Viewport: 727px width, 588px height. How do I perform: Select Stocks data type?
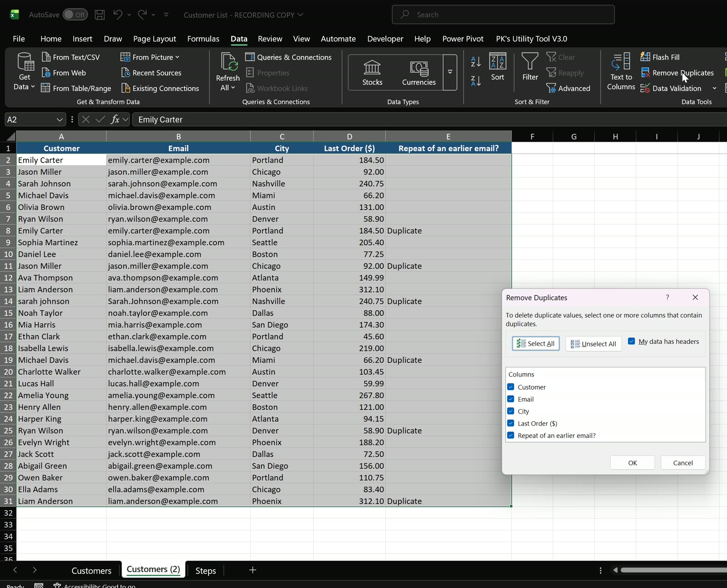[x=372, y=73]
